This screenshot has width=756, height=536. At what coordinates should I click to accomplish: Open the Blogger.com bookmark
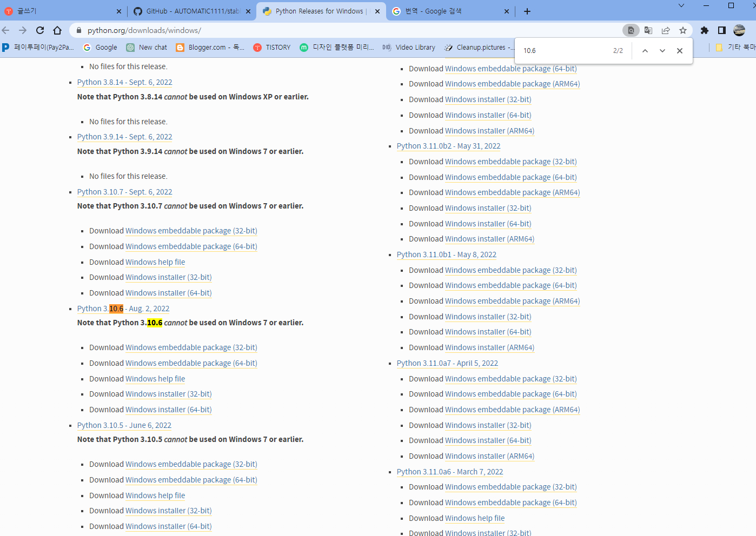(210, 48)
